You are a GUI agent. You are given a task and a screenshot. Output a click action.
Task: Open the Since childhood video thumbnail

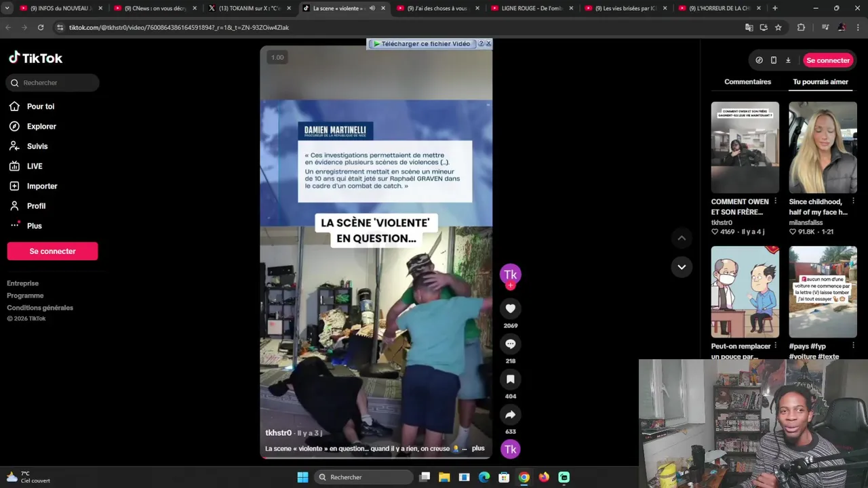823,147
